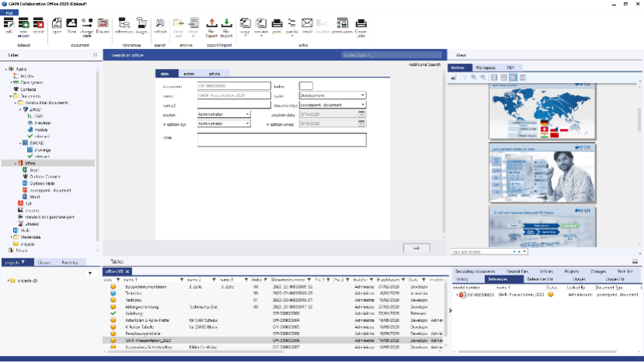Click in the Global Search field
644x363 pixels.
(x=391, y=55)
